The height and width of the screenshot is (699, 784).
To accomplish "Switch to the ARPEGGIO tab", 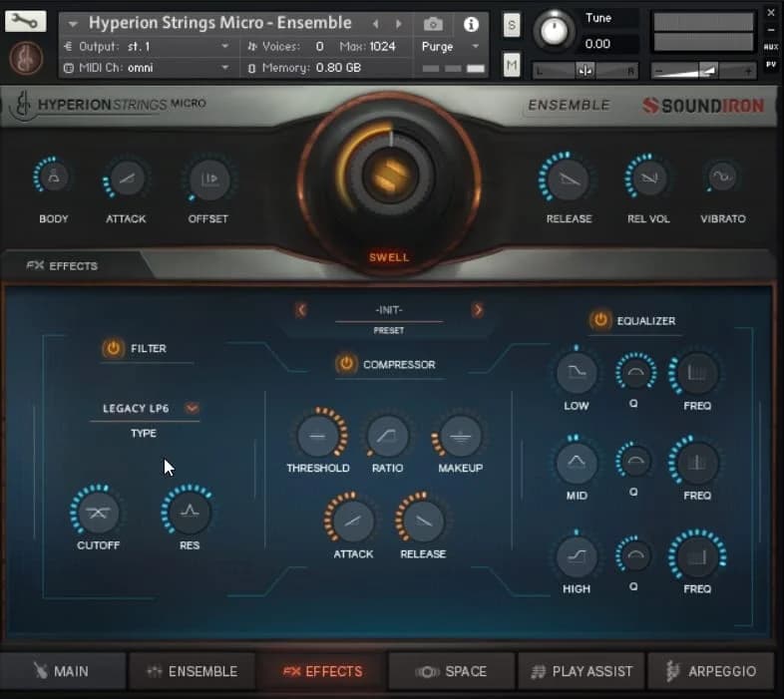I will [711, 671].
